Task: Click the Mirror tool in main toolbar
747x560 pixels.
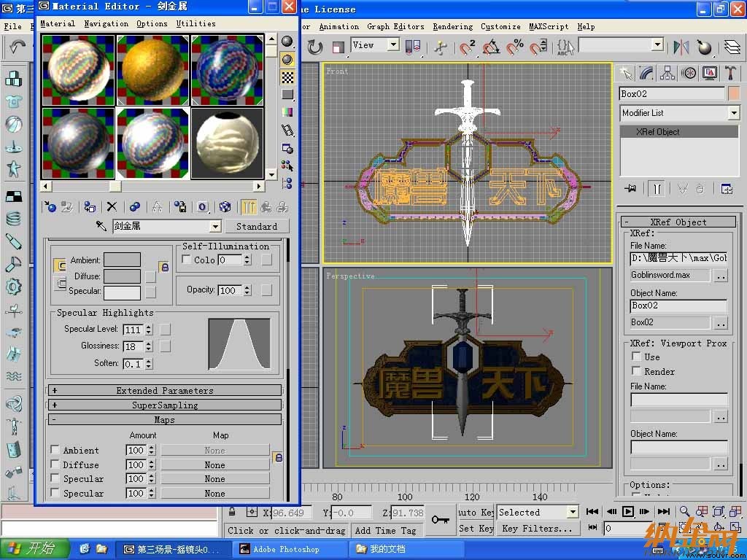Action: (681, 47)
